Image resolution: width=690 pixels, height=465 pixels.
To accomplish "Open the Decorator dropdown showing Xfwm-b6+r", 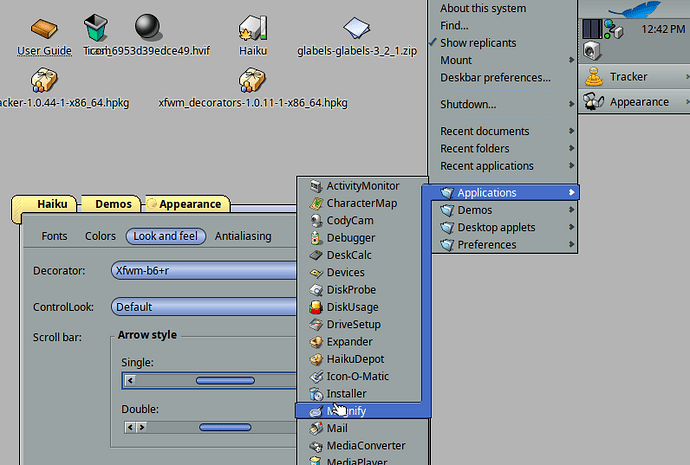I will [204, 271].
